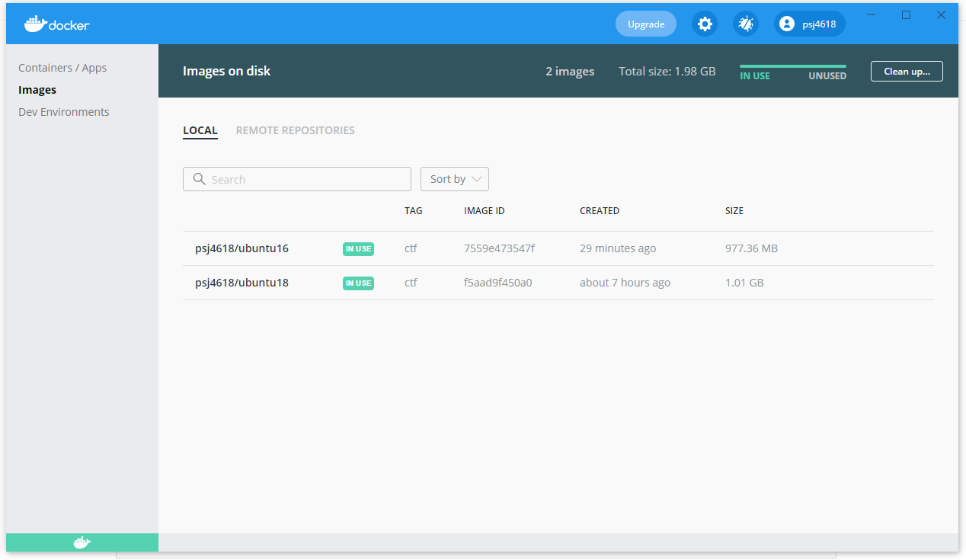Image resolution: width=966 pixels, height=560 pixels.
Task: Click ctf tag of ubuntu18 row
Action: tap(411, 283)
